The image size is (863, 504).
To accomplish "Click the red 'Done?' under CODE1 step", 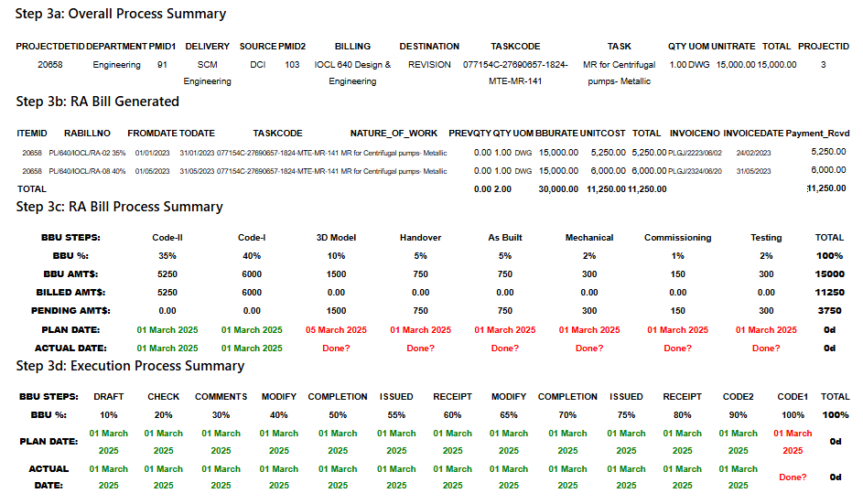I will (x=793, y=477).
